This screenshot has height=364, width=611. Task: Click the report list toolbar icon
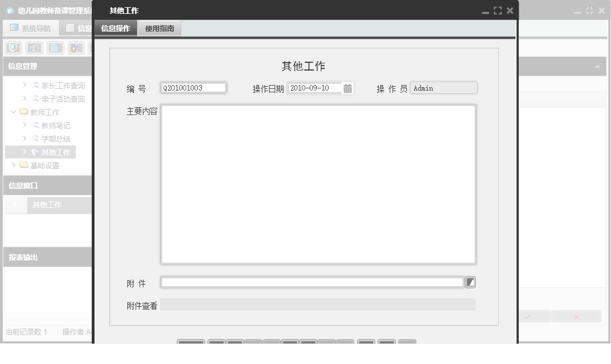click(34, 47)
